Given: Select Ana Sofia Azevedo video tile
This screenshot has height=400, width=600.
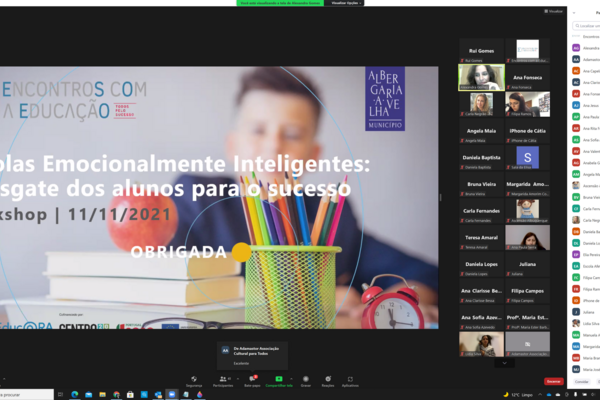Looking at the screenshot, I should pos(481,317).
